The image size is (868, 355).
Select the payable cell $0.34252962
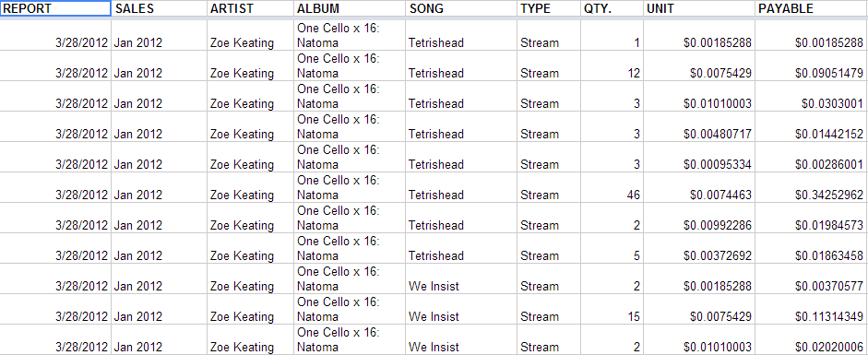pos(812,187)
